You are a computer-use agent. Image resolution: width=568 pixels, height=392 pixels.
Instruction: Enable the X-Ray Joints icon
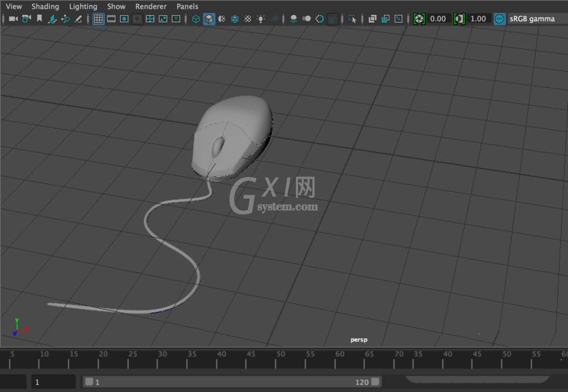pyautogui.click(x=399, y=19)
